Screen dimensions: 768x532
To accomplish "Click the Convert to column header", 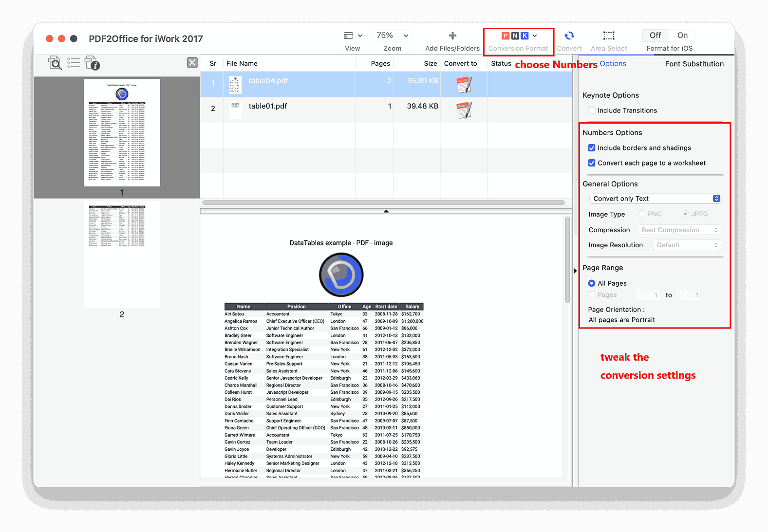I will tap(461, 63).
